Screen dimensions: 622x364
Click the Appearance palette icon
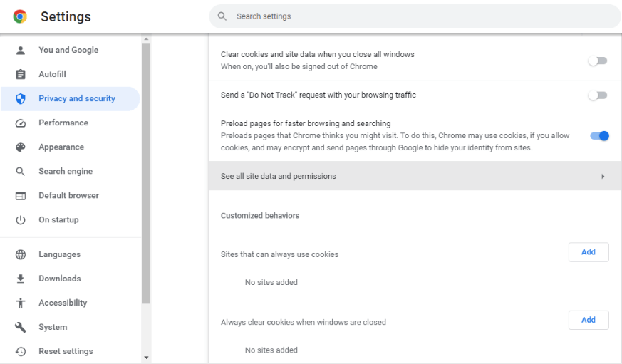[21, 147]
